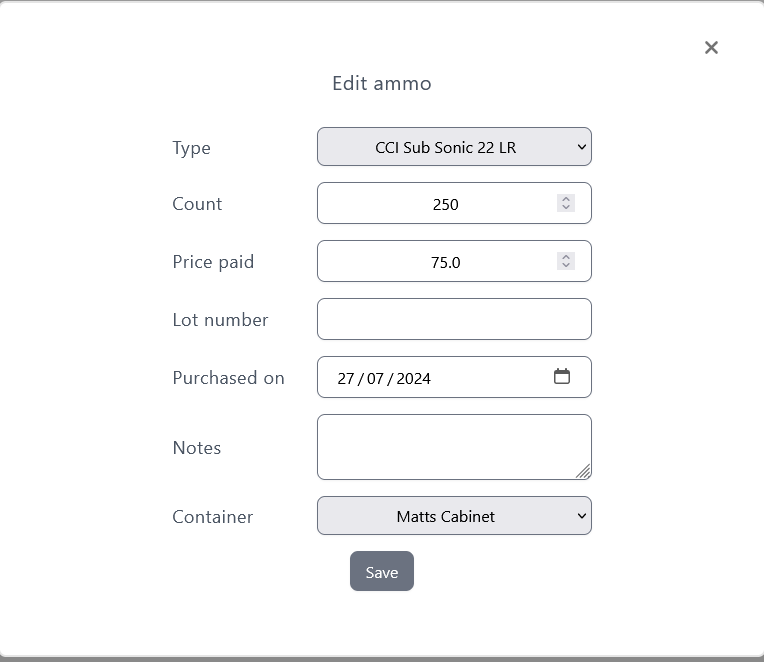Image resolution: width=764 pixels, height=662 pixels.
Task: Decrease the Price paid value
Action: tap(566, 266)
